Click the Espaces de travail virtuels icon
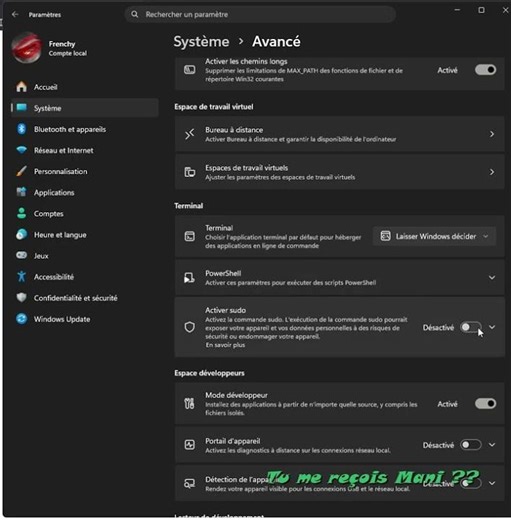The width and height of the screenshot is (511, 520). click(190, 172)
